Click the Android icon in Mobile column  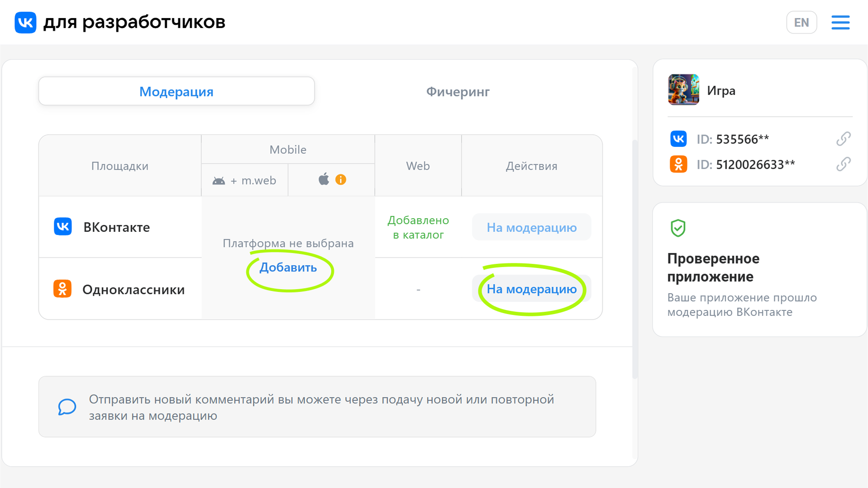pos(219,181)
